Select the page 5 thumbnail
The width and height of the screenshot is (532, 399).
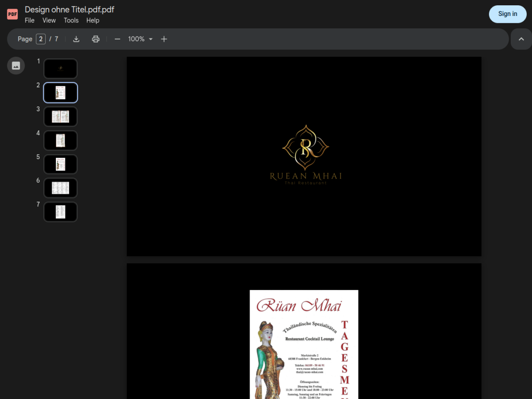pyautogui.click(x=60, y=164)
